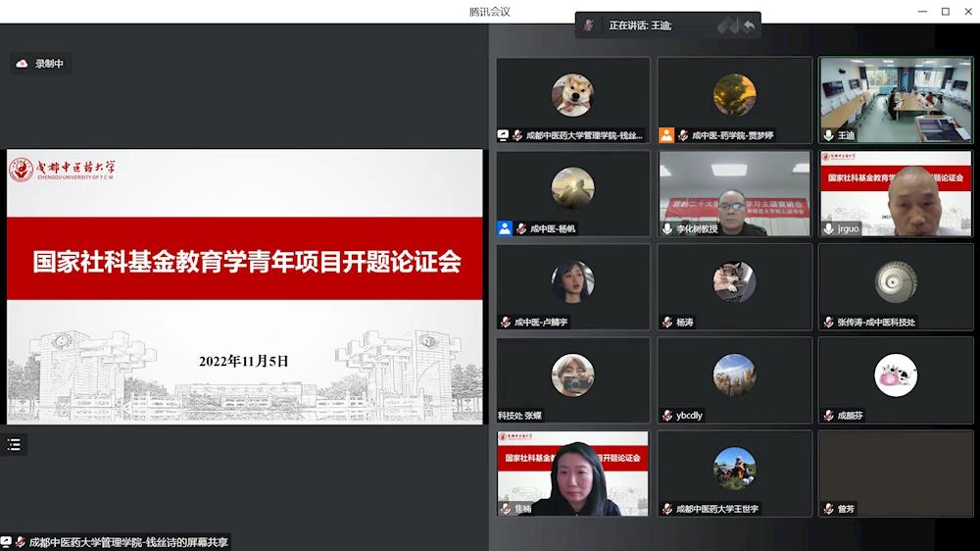This screenshot has height=551, width=980.
Task: Click the muted mic icon next to 成中医-杨帆
Action: pyautogui.click(x=521, y=228)
